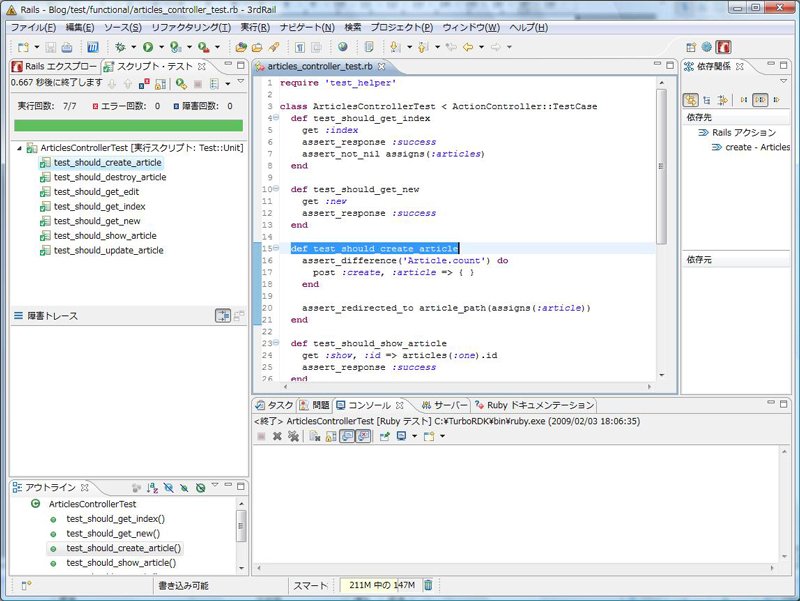Click the rerun test icon in test panel

[x=181, y=83]
